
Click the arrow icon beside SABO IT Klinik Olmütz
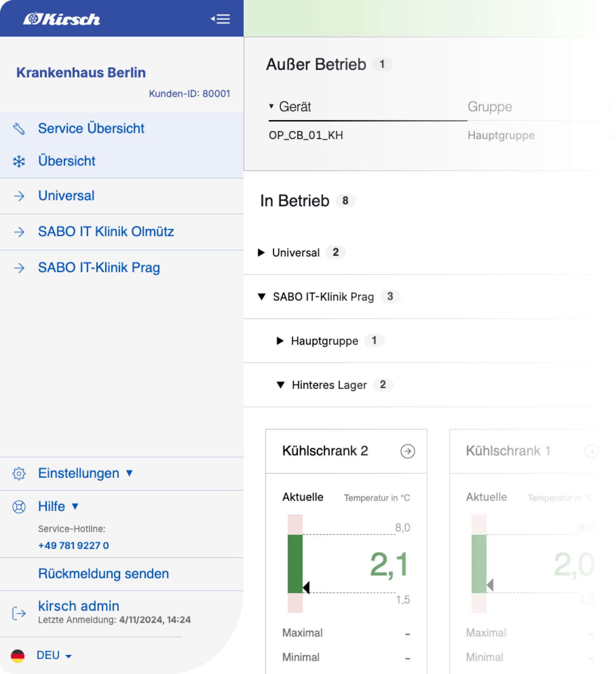(19, 232)
